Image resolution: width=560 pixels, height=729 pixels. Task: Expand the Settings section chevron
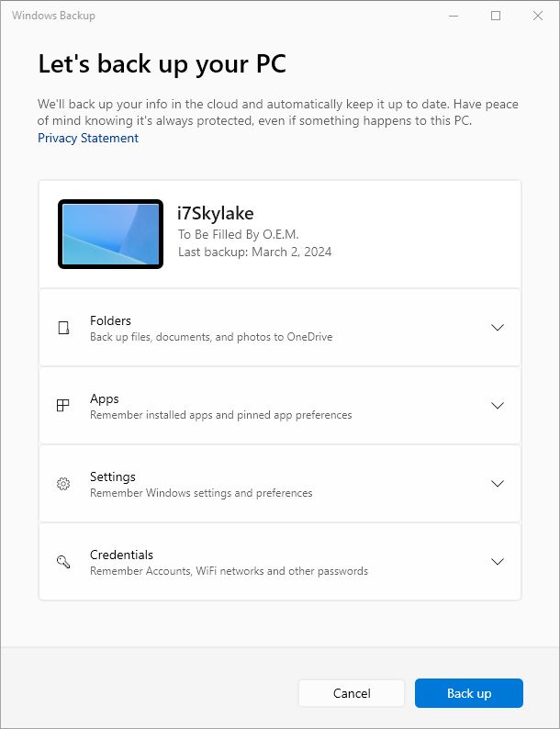point(498,484)
